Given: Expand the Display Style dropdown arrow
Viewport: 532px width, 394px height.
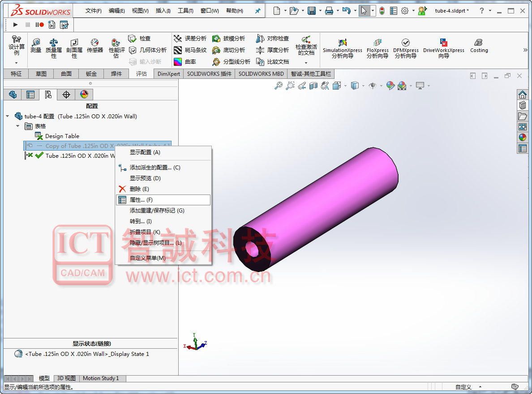Looking at the screenshot, I should coord(363,86).
